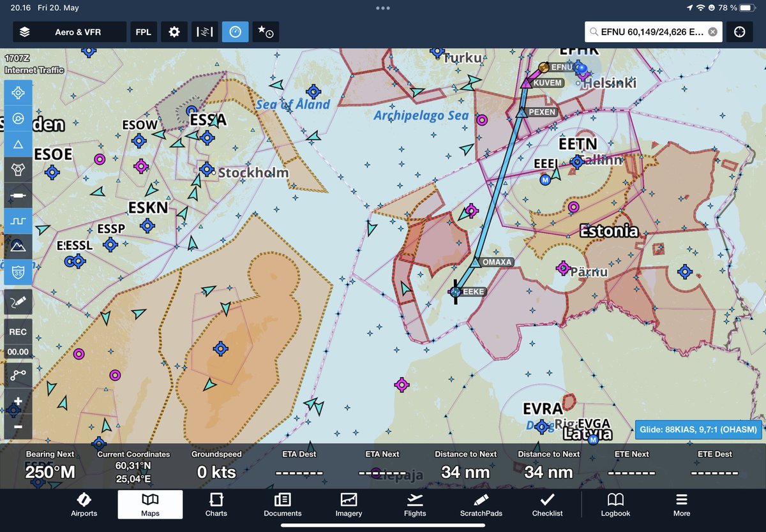Viewport: 766px width, 532px height.
Task: Tap the ESSP airport symbol
Action: point(110,244)
